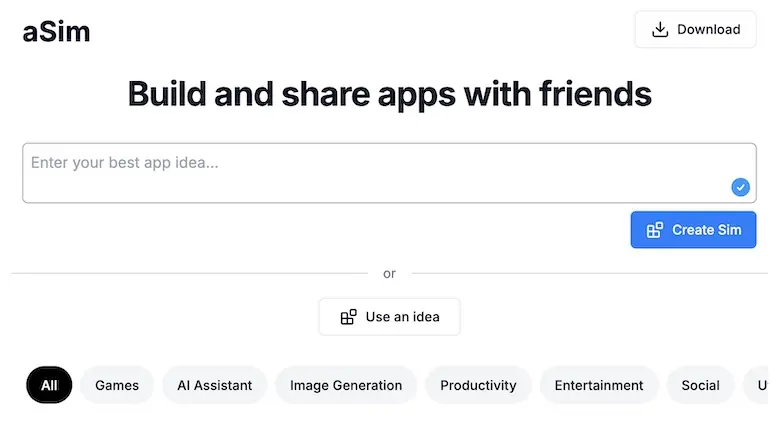Focus the app idea text field
Viewport: 780px width, 426px height.
(x=390, y=173)
